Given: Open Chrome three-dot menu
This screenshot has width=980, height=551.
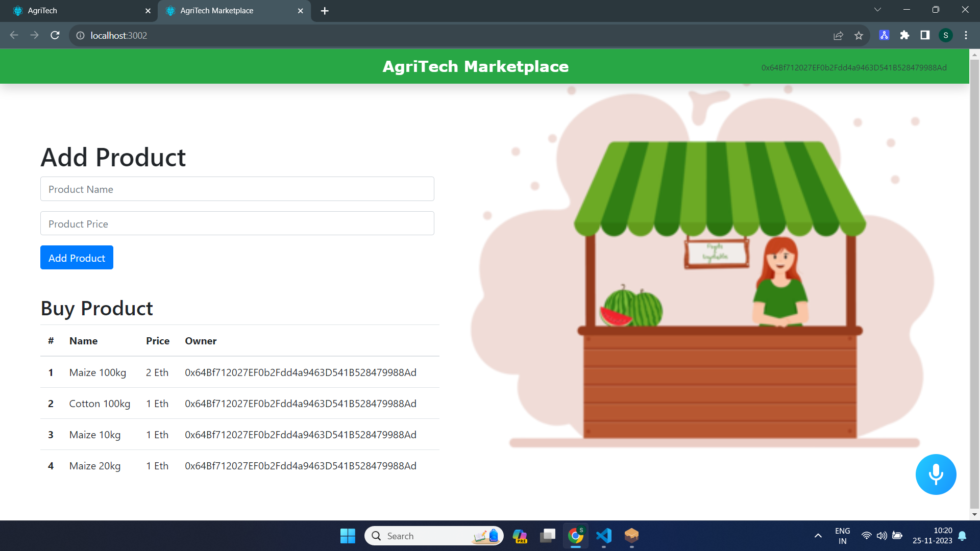Looking at the screenshot, I should point(966,35).
